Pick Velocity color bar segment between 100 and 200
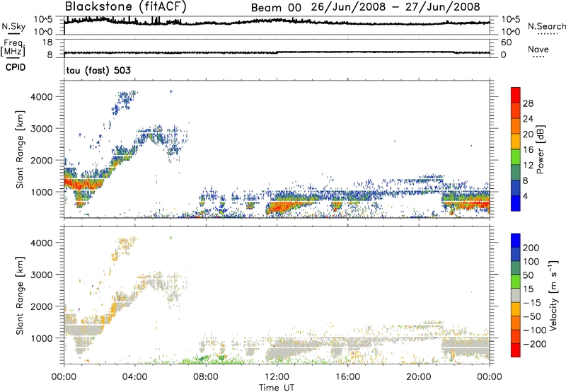The width and height of the screenshot is (566, 392). pos(516,255)
